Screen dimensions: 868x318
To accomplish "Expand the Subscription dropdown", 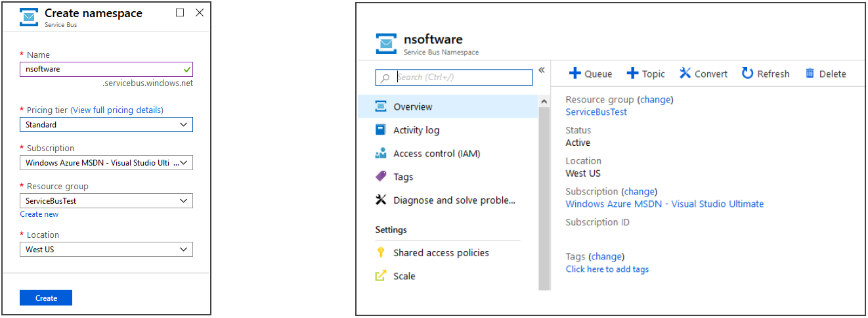I will (x=106, y=163).
